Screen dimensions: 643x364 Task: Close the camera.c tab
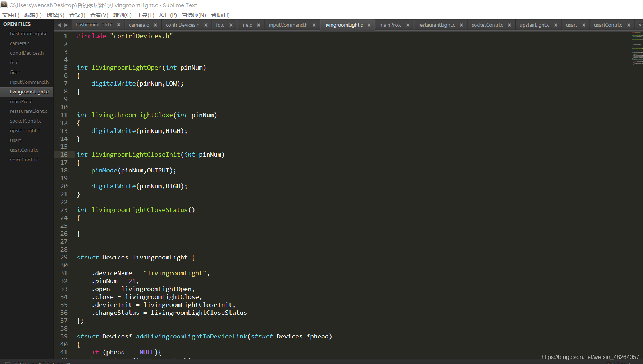click(x=155, y=25)
